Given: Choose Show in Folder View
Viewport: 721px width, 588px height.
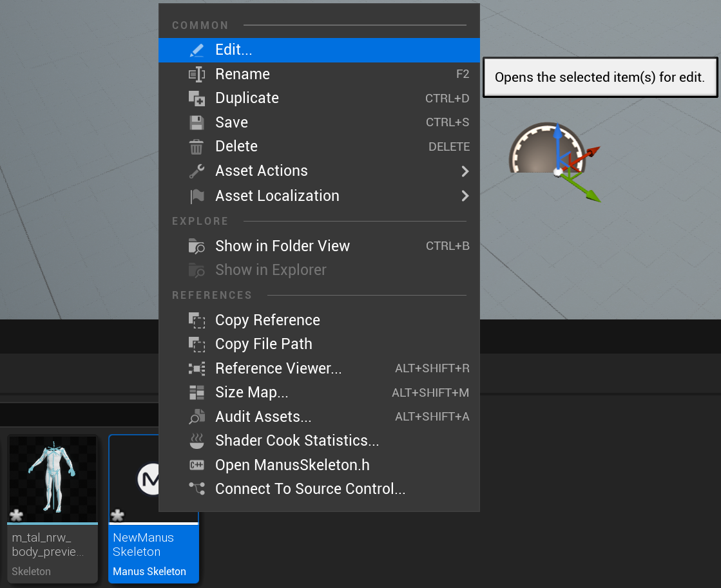Looking at the screenshot, I should (282, 246).
